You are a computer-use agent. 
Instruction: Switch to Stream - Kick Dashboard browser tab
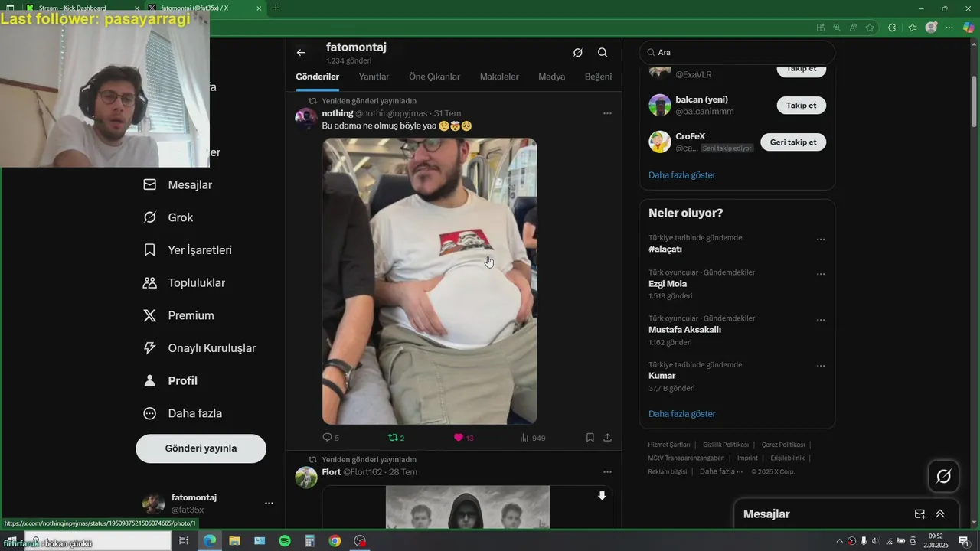coord(83,8)
